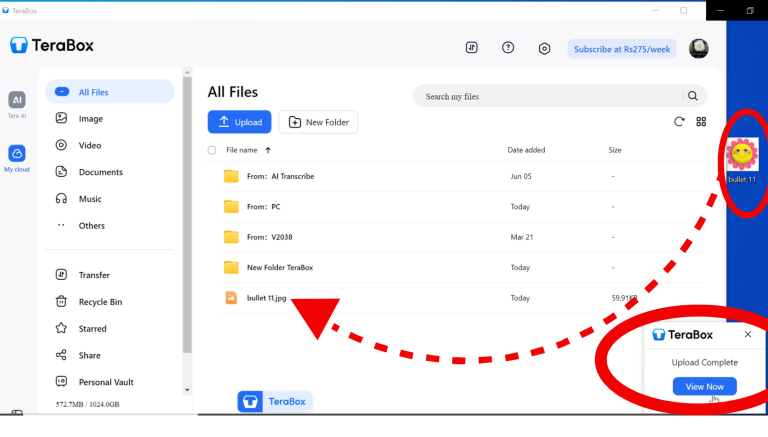768x437 pixels.
Task: Click the File name column header
Action: click(x=241, y=150)
